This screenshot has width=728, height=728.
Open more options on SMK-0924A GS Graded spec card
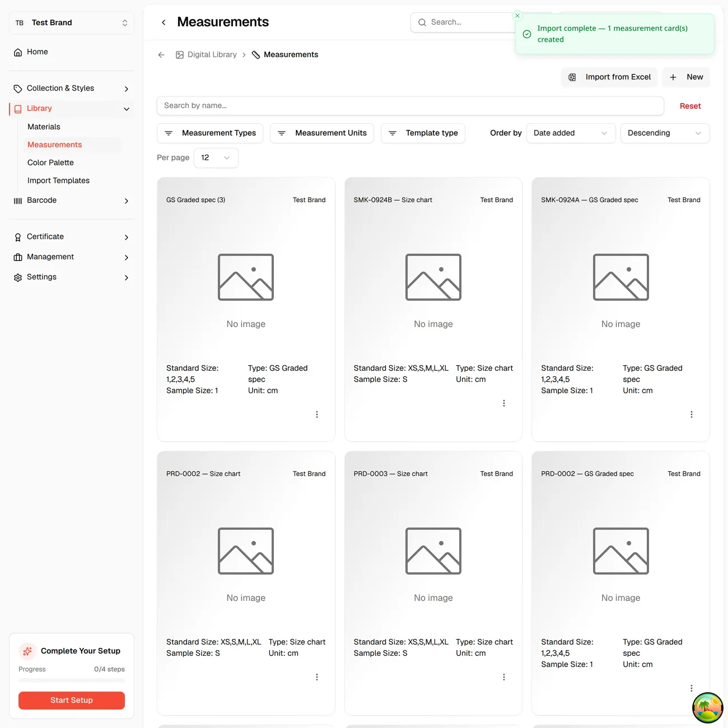tap(692, 414)
